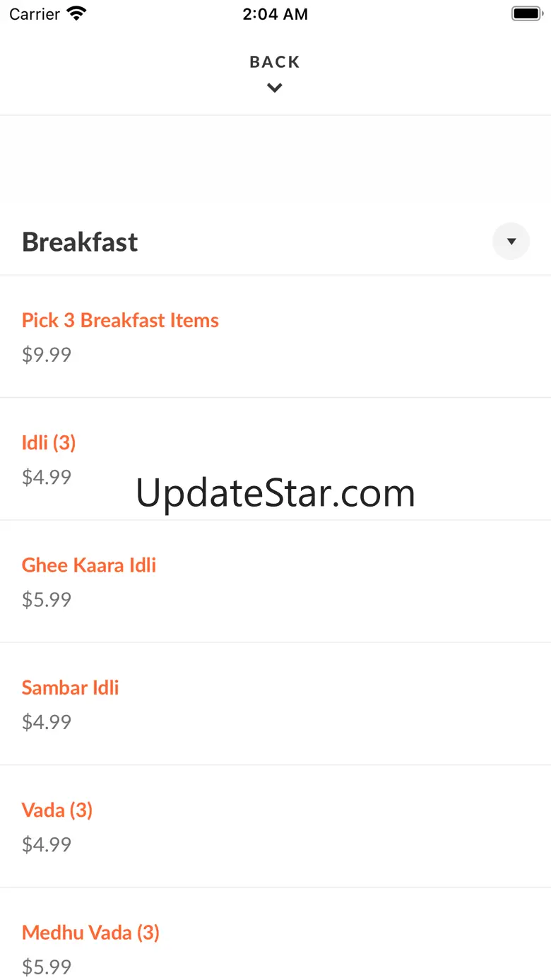Tap the battery icon in status bar
The image size is (551, 980).
tap(526, 13)
